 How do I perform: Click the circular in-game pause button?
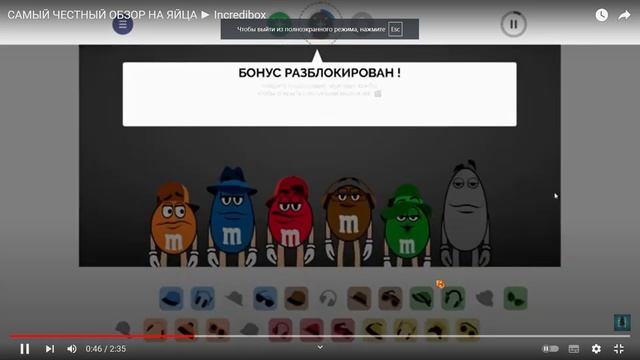click(513, 24)
